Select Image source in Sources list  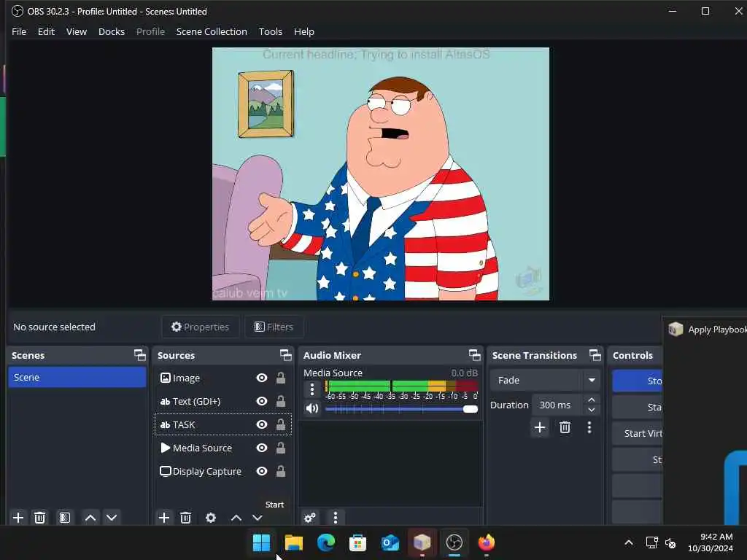tap(223, 378)
